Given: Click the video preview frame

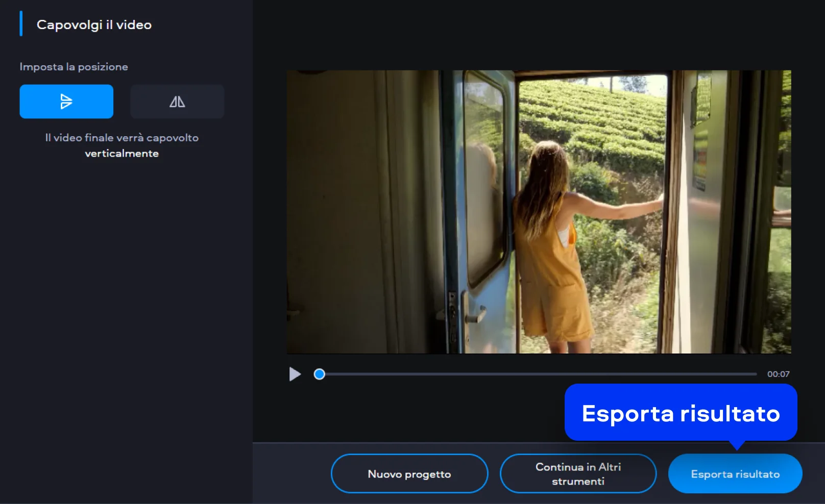Looking at the screenshot, I should coord(539,212).
